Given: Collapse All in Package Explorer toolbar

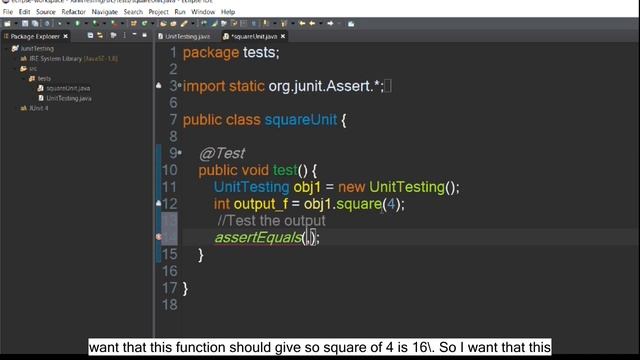Looking at the screenshot, I should tap(90, 36).
